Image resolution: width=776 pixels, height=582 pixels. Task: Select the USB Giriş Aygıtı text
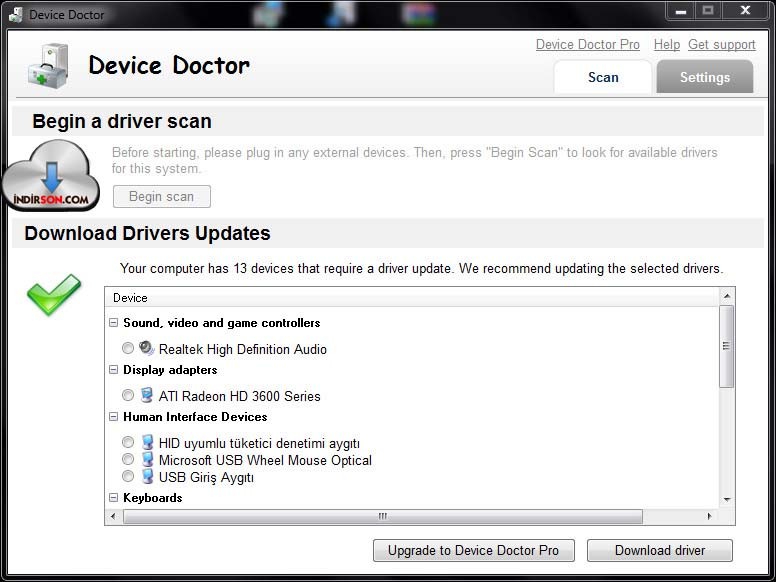tap(206, 478)
